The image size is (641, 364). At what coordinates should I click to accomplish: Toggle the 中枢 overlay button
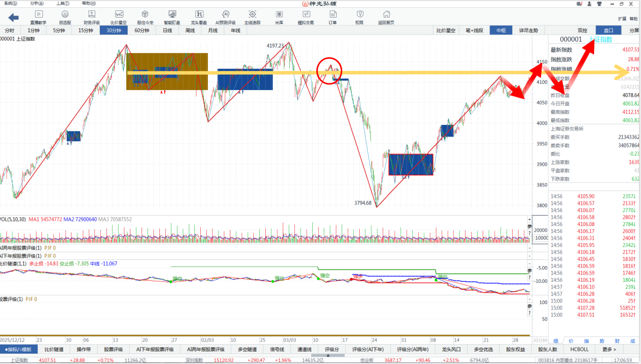click(x=501, y=30)
